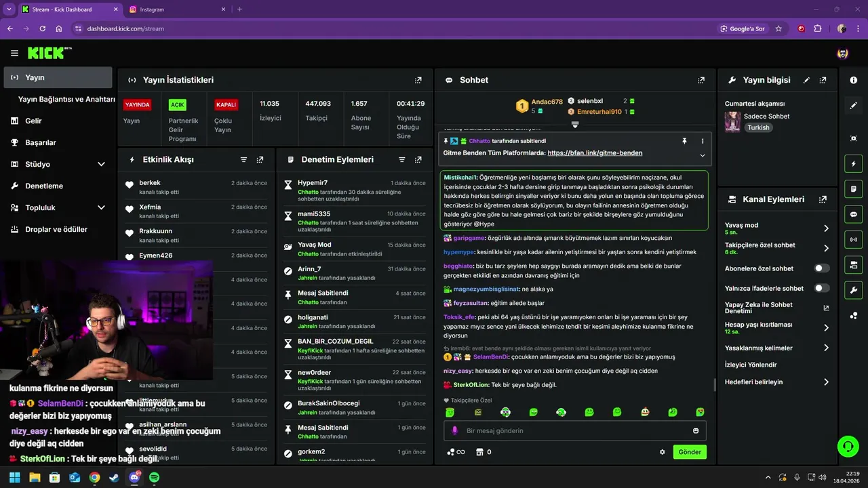
Task: Open Yayın Bağlantısı ve Anahtarı
Action: tap(66, 99)
